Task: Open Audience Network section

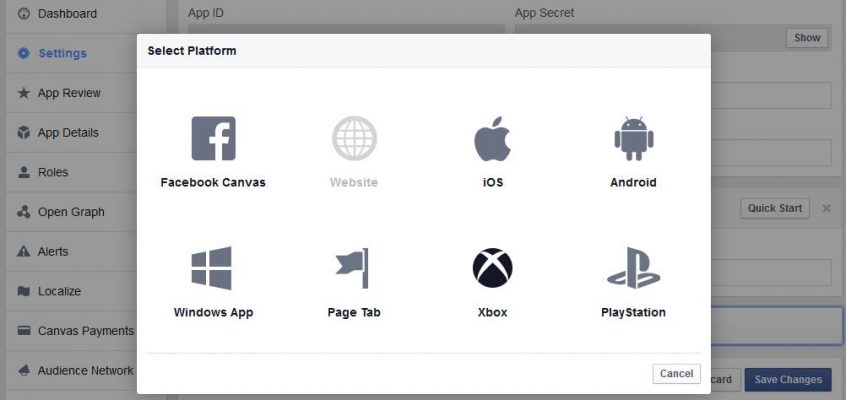Action: 86,371
